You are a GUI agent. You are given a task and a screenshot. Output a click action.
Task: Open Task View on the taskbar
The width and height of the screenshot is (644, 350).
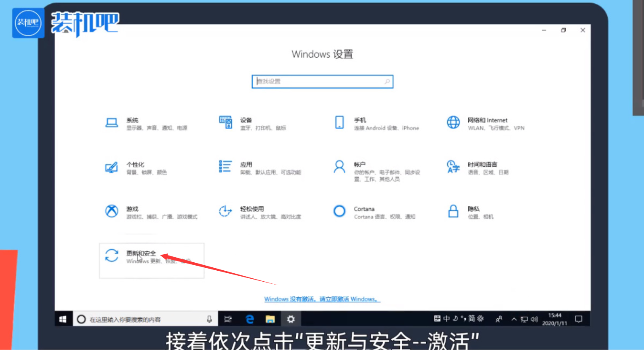pos(228,319)
